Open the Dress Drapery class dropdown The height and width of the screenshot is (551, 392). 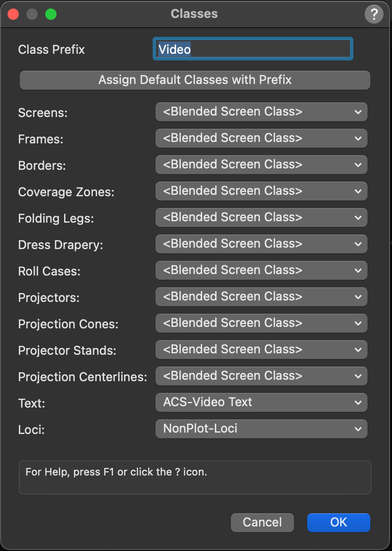pos(261,244)
